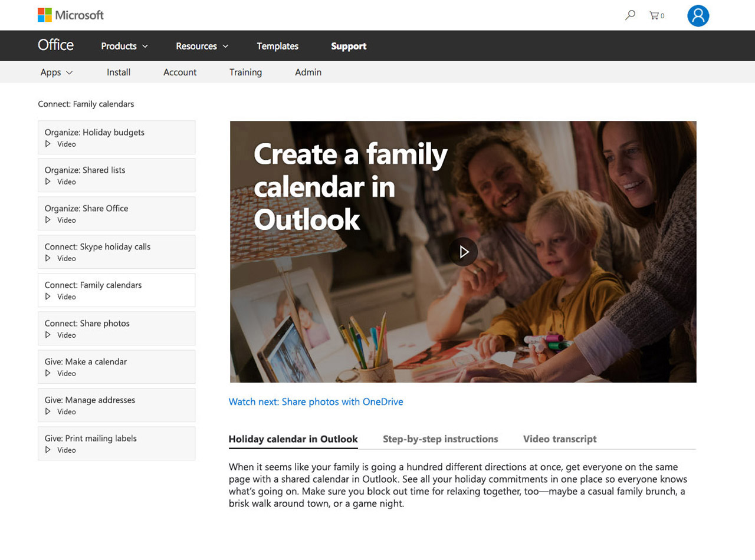Click the Microsoft logo
This screenshot has height=560, width=755.
point(71,15)
